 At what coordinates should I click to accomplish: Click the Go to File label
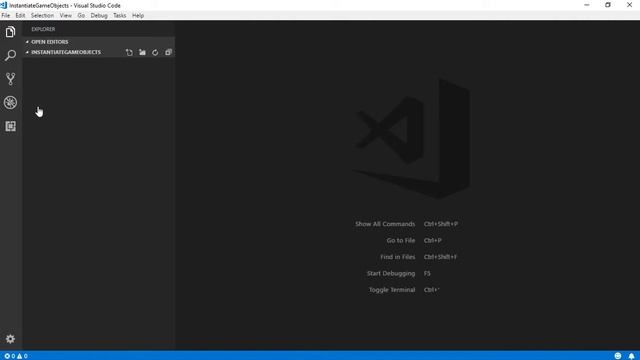click(400, 240)
